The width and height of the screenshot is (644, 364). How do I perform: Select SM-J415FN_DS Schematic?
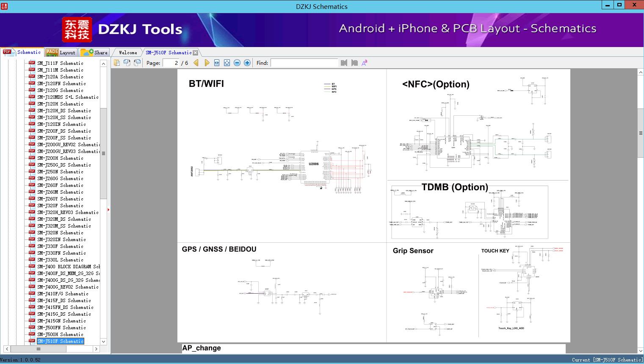tap(65, 307)
